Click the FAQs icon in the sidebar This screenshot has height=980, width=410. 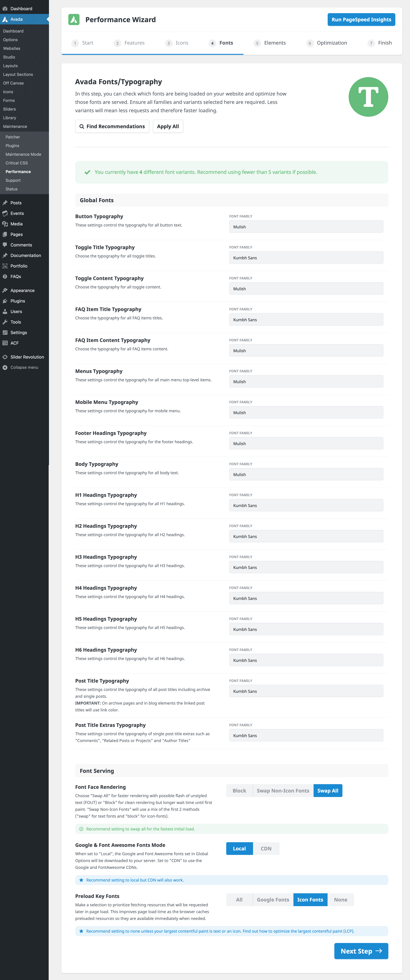[x=5, y=277]
